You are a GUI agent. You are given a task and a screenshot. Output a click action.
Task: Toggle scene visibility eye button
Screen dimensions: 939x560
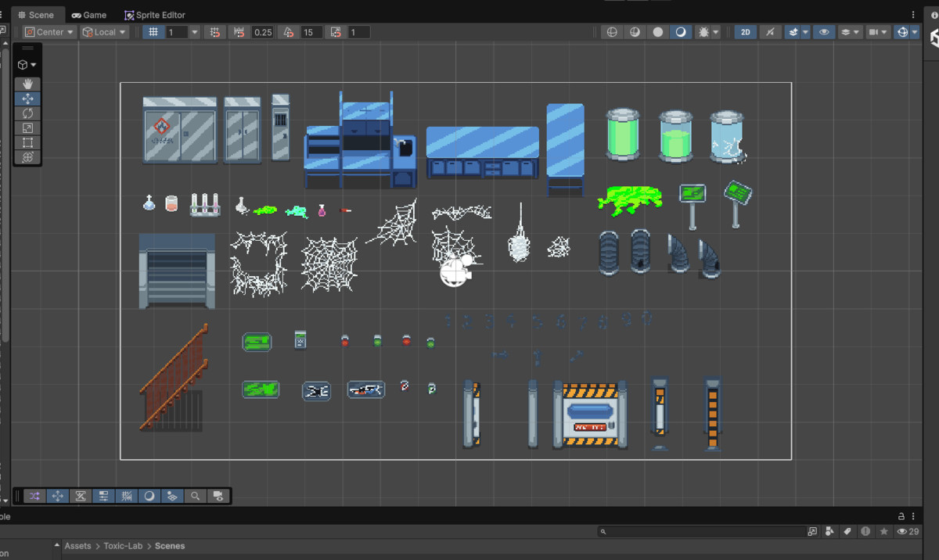pyautogui.click(x=822, y=32)
